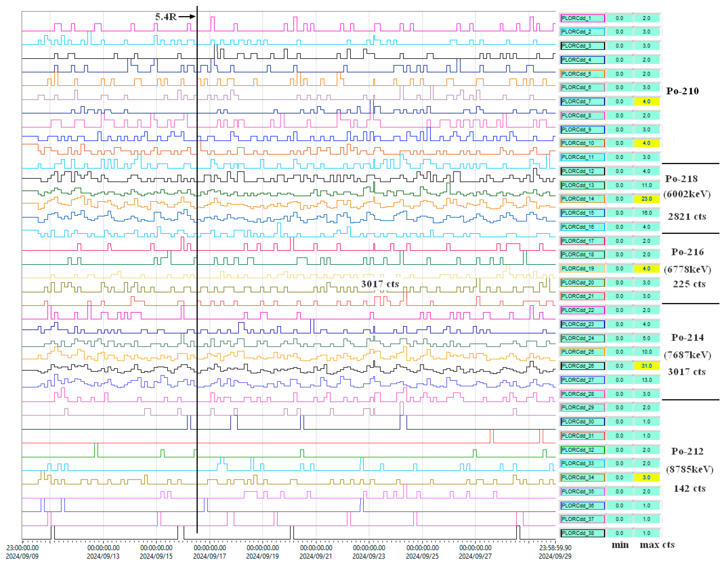728x565 pixels.
Task: Select the PLORCdd_19 legend label
Action: pyautogui.click(x=582, y=269)
